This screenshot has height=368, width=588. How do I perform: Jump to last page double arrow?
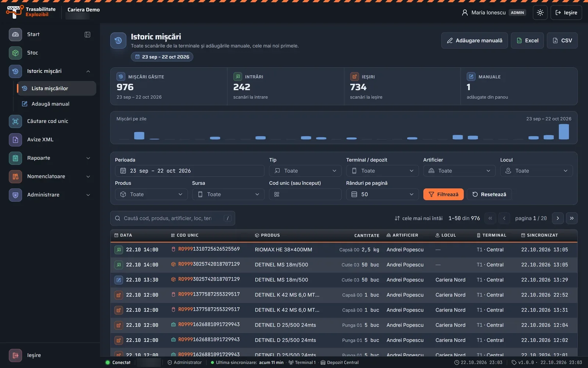(572, 218)
